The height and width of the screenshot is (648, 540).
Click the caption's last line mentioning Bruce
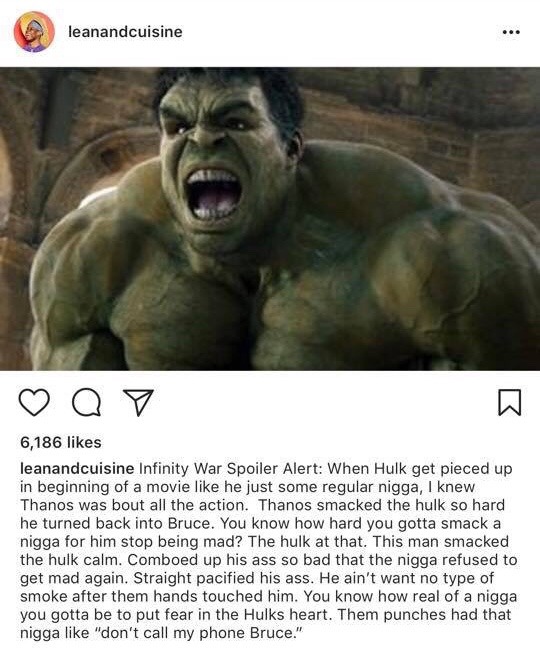pos(162,633)
